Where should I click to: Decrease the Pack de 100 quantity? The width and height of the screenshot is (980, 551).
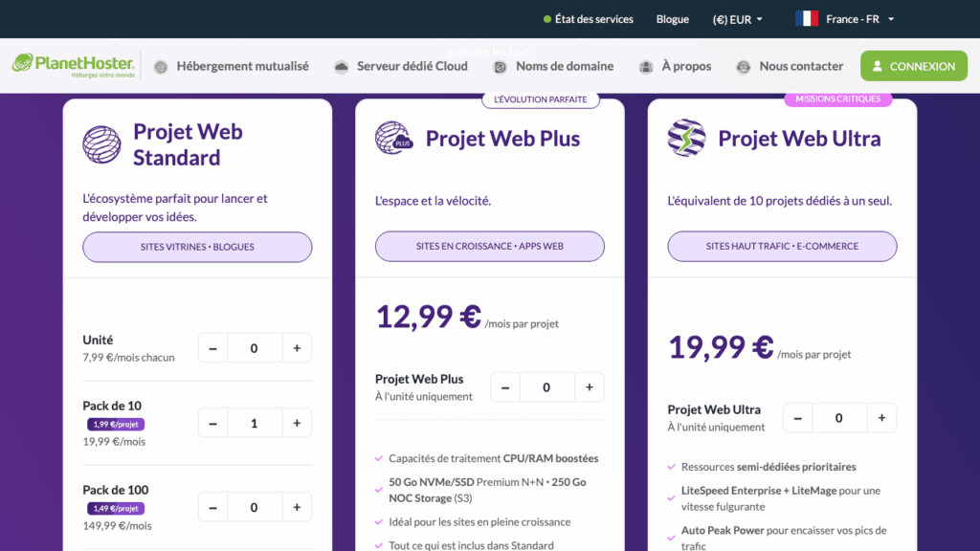213,507
